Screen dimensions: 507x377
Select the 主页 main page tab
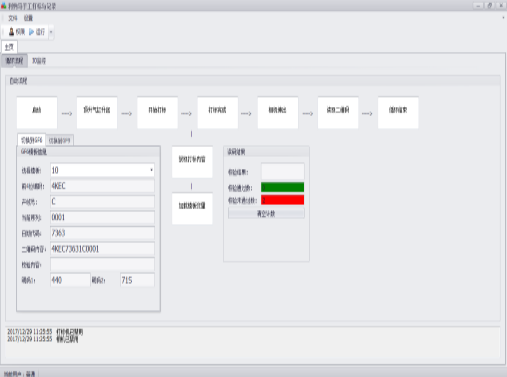click(x=9, y=47)
